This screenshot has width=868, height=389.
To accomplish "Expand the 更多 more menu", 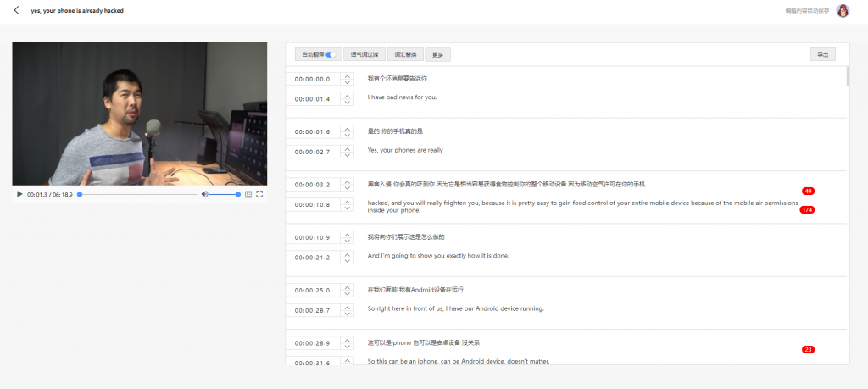I will pyautogui.click(x=438, y=54).
